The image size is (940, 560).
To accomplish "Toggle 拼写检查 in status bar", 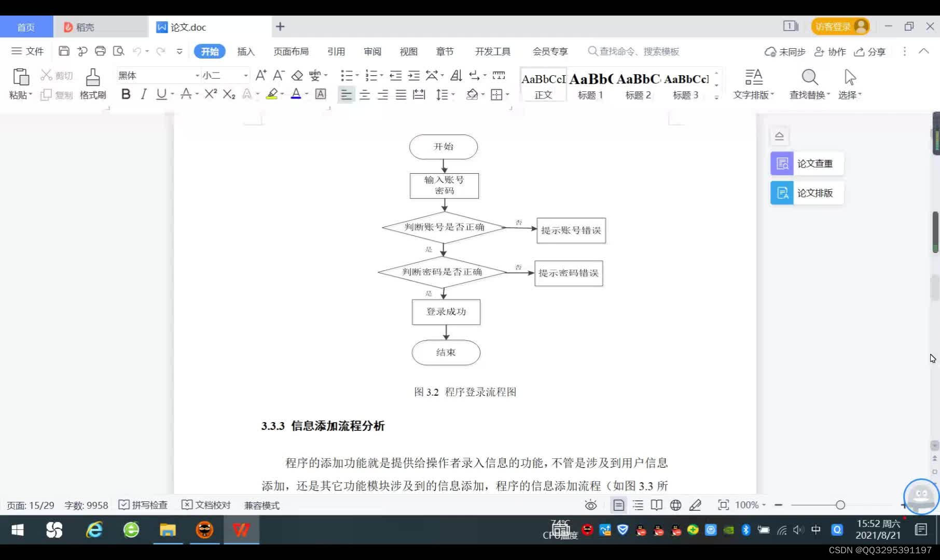I will [x=143, y=505].
